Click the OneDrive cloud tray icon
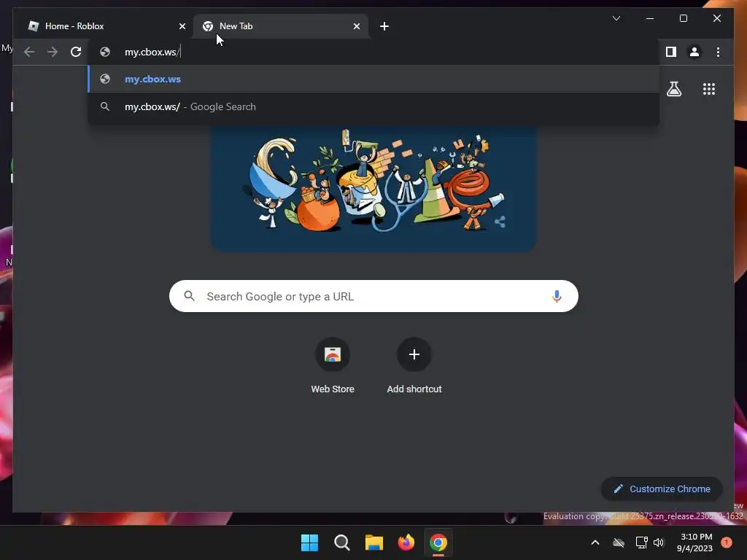747x560 pixels. click(x=619, y=542)
